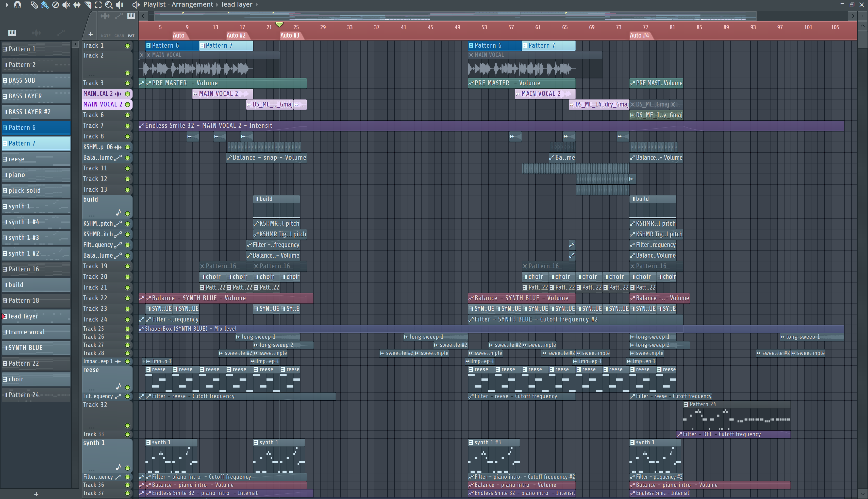This screenshot has height=499, width=868.
Task: Select the Select marquee tool
Action: [x=98, y=5]
